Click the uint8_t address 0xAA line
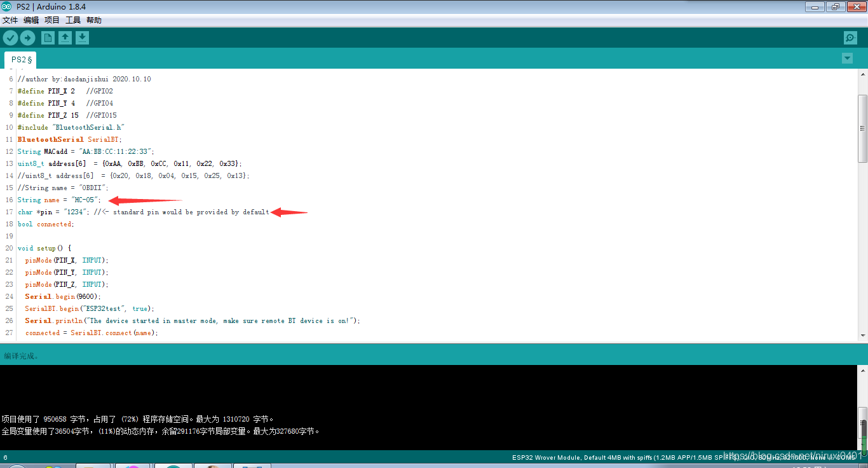 click(x=130, y=163)
